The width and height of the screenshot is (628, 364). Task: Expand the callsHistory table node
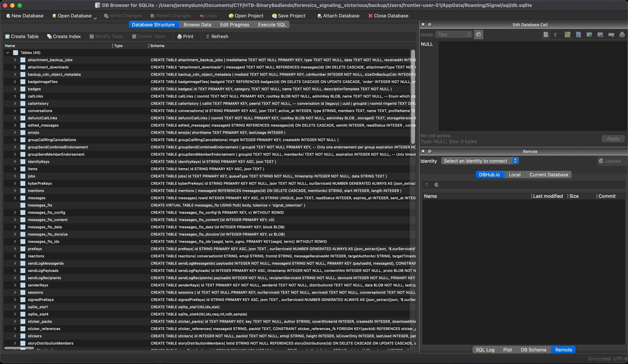15,103
